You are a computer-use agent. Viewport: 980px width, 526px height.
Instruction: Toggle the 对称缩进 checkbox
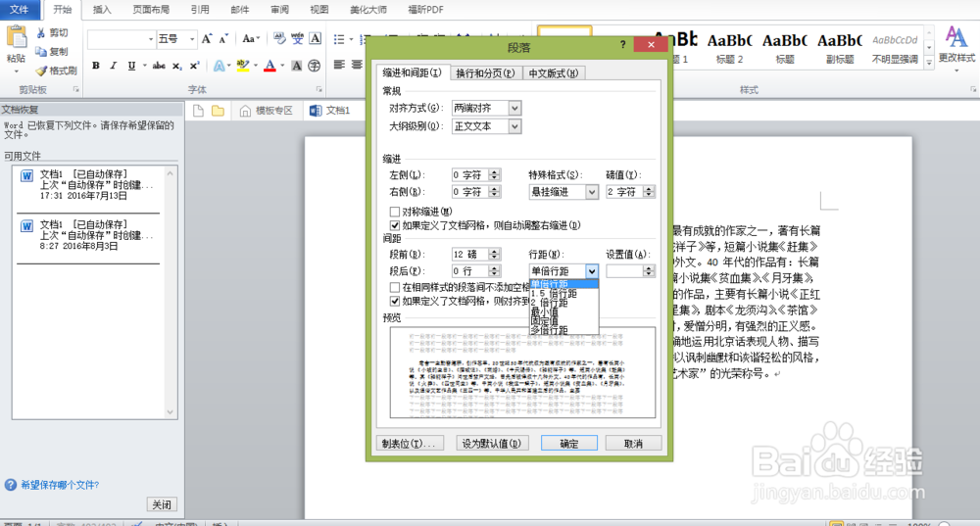tap(394, 212)
